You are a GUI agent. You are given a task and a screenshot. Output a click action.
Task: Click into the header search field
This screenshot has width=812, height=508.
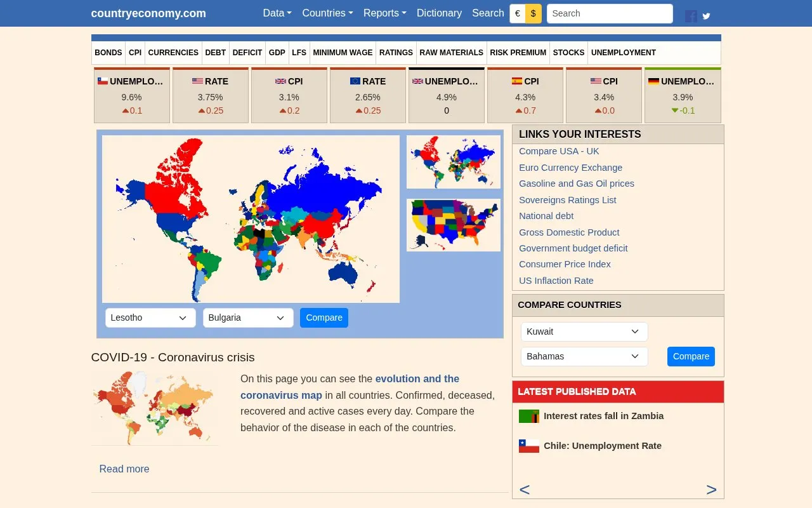pos(610,13)
